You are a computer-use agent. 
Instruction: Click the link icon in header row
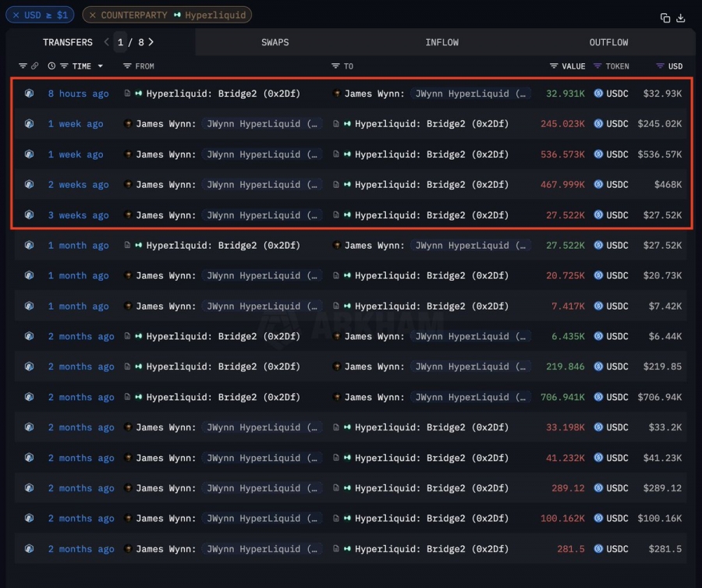click(34, 66)
